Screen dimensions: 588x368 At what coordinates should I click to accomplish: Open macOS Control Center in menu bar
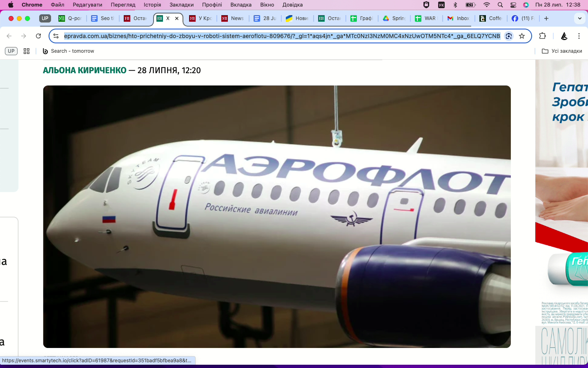point(513,5)
